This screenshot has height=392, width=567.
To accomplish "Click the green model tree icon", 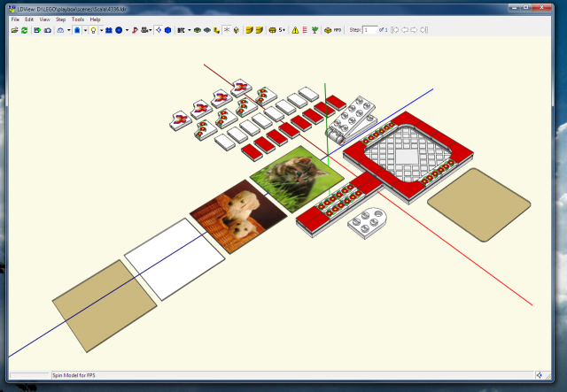I will [315, 29].
